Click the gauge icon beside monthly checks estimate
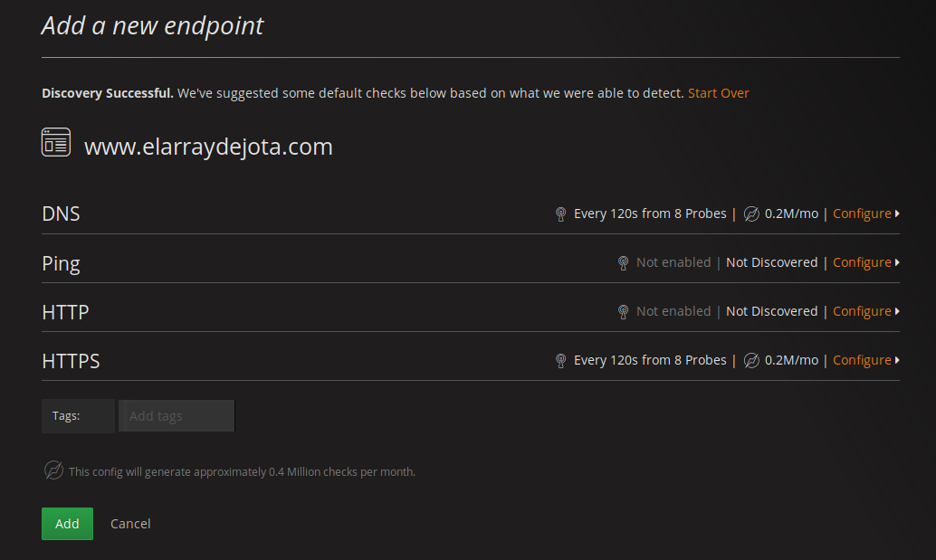 [53, 470]
